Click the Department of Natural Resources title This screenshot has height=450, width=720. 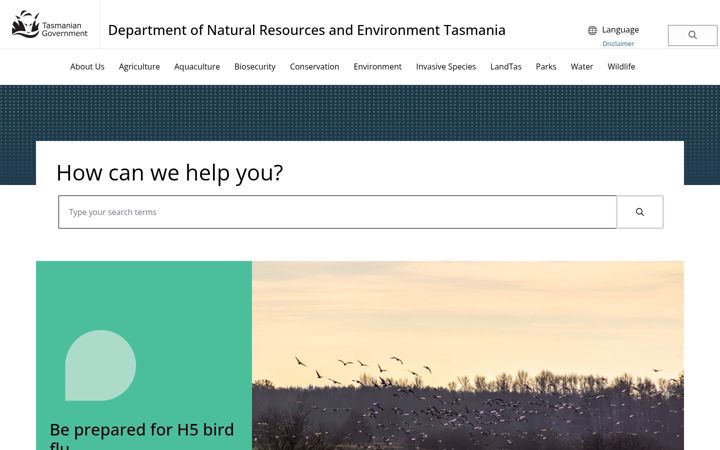[x=307, y=30]
